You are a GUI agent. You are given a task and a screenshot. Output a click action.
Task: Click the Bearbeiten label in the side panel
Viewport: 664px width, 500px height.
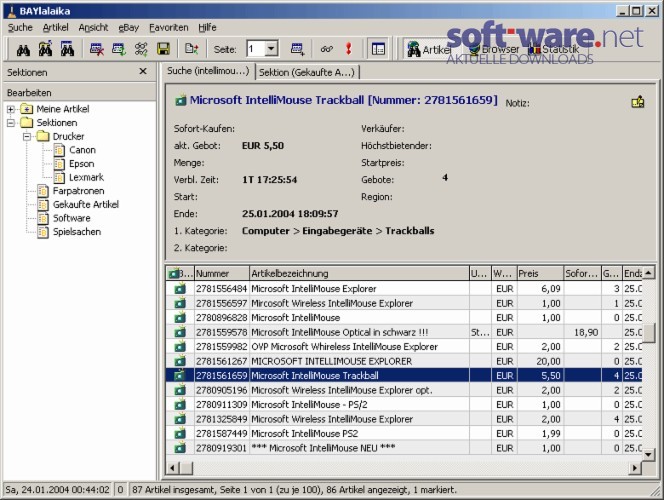click(29, 93)
